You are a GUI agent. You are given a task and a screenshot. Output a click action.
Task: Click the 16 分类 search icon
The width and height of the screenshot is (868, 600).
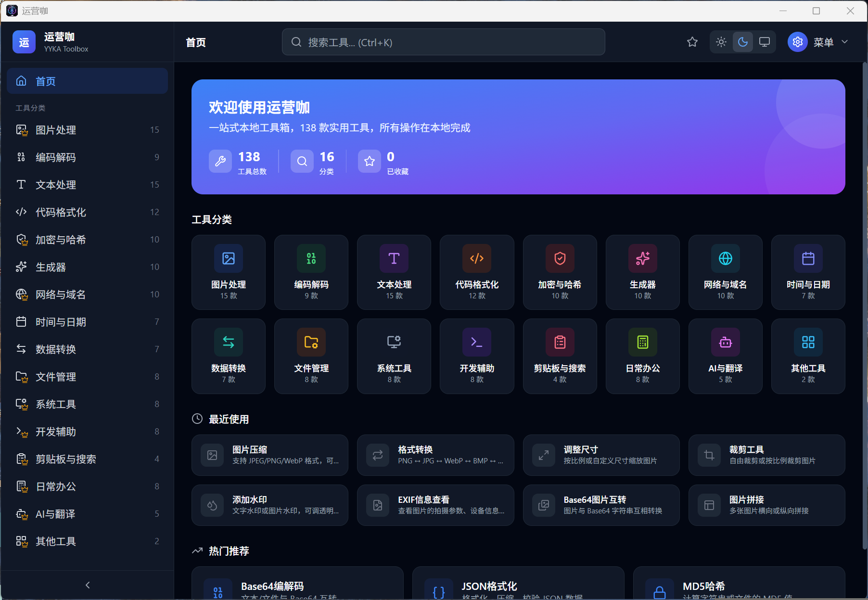click(302, 161)
